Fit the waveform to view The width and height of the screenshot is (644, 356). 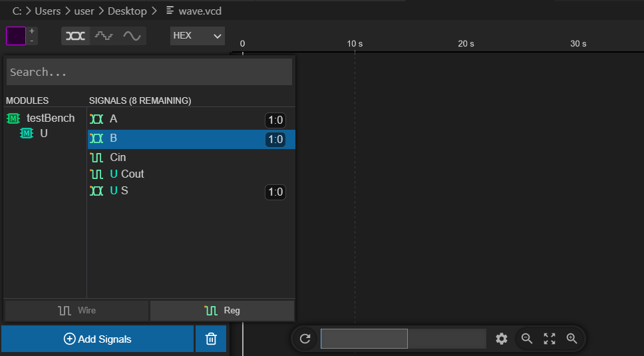[x=550, y=339]
